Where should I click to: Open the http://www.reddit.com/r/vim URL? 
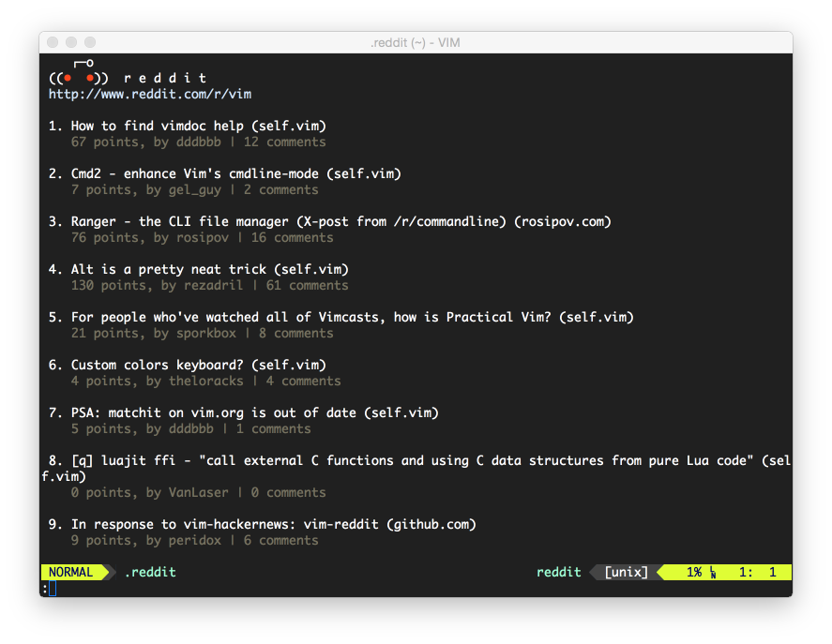point(150,94)
